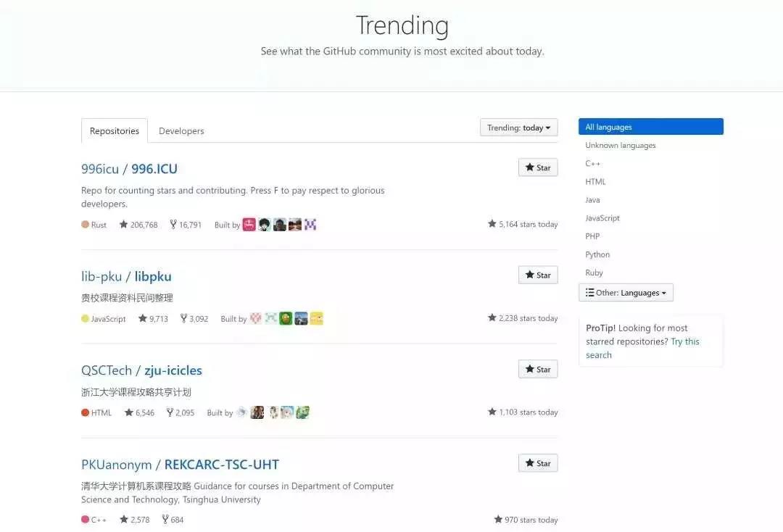783x532 pixels.
Task: Star the 996icu / 996.ICU repository
Action: tap(537, 167)
